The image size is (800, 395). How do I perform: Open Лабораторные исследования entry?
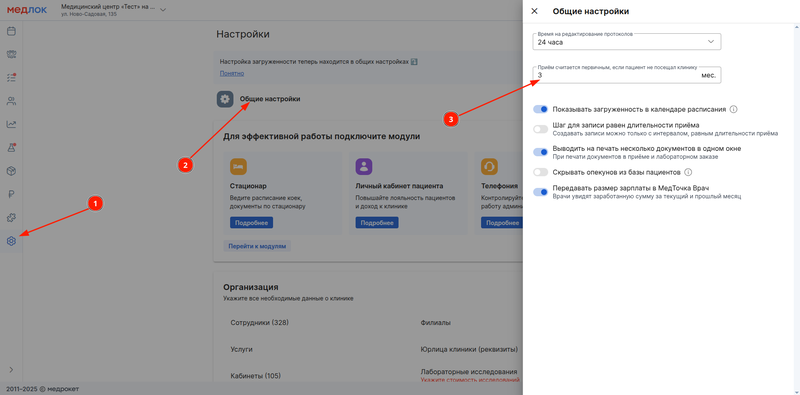469,372
